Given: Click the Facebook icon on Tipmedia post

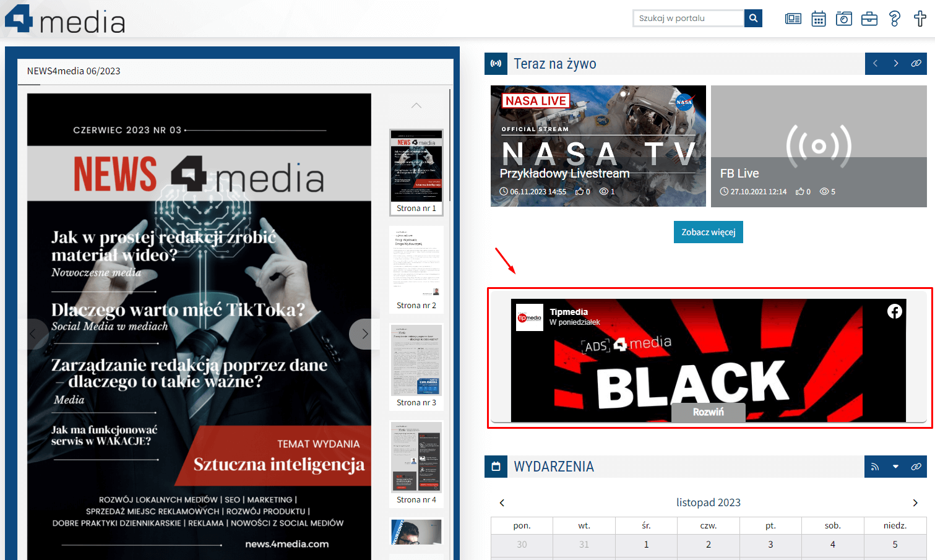Looking at the screenshot, I should coord(894,311).
